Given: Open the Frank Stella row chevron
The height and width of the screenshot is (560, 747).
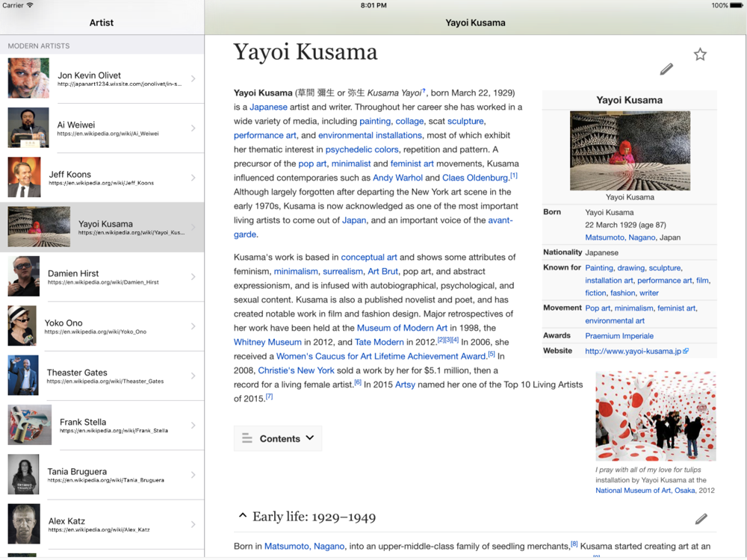Looking at the screenshot, I should (x=193, y=426).
